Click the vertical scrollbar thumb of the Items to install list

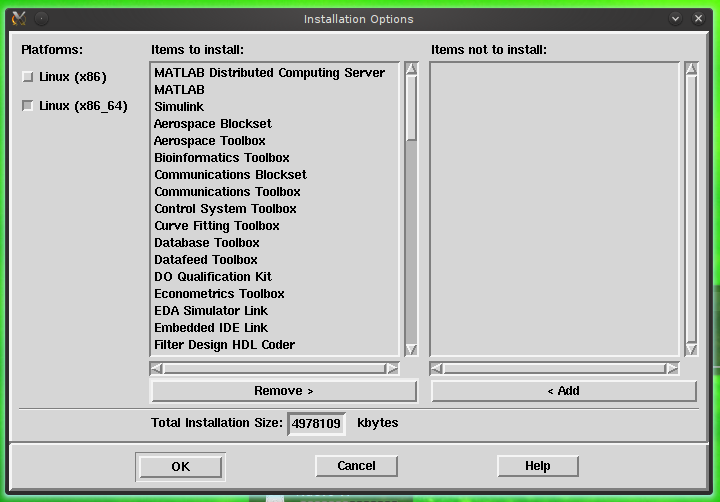[411, 108]
